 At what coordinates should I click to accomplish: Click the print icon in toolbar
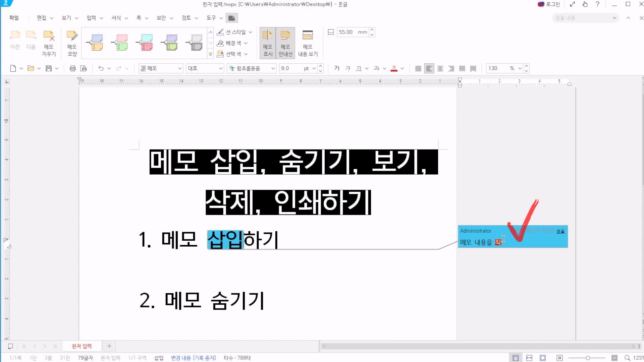pos(72,68)
